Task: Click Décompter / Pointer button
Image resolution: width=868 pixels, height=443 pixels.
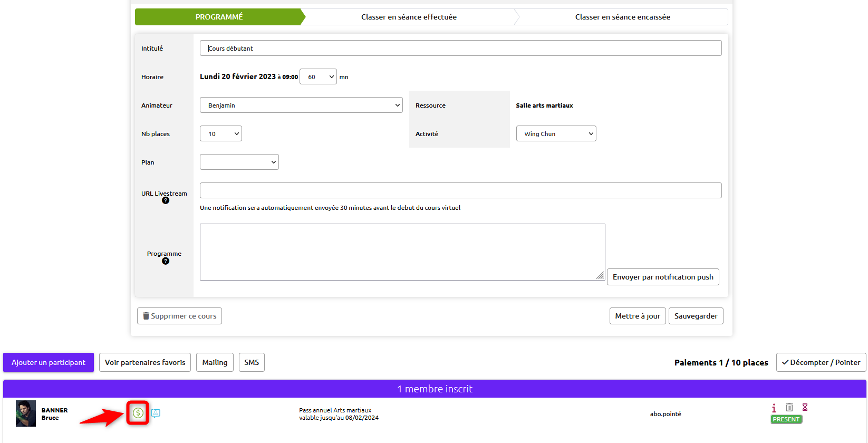Action: coord(821,362)
